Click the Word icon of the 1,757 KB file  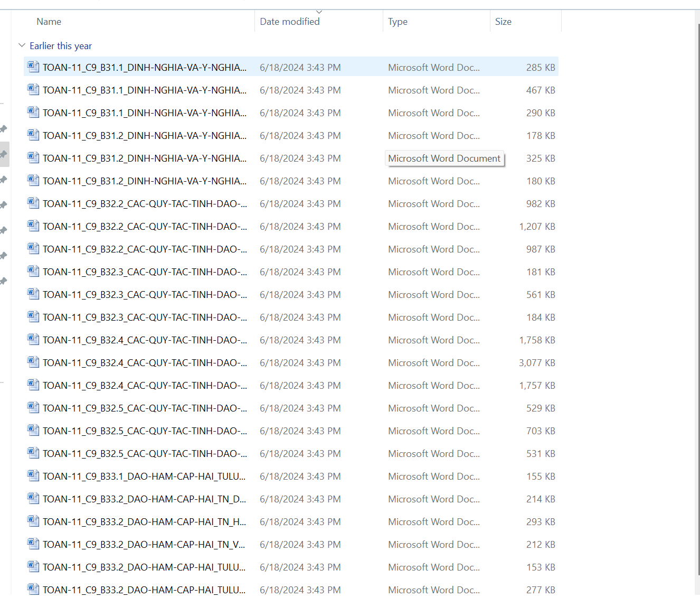click(x=33, y=385)
